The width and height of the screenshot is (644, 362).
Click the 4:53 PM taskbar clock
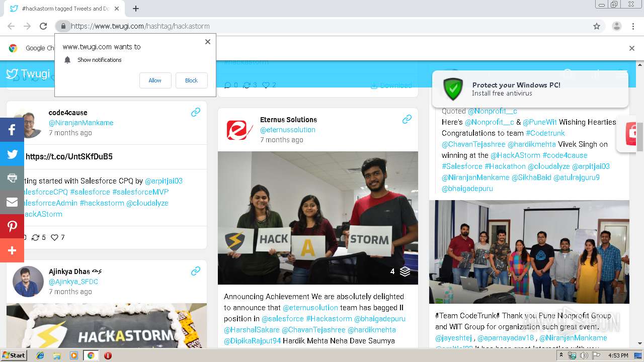click(618, 355)
